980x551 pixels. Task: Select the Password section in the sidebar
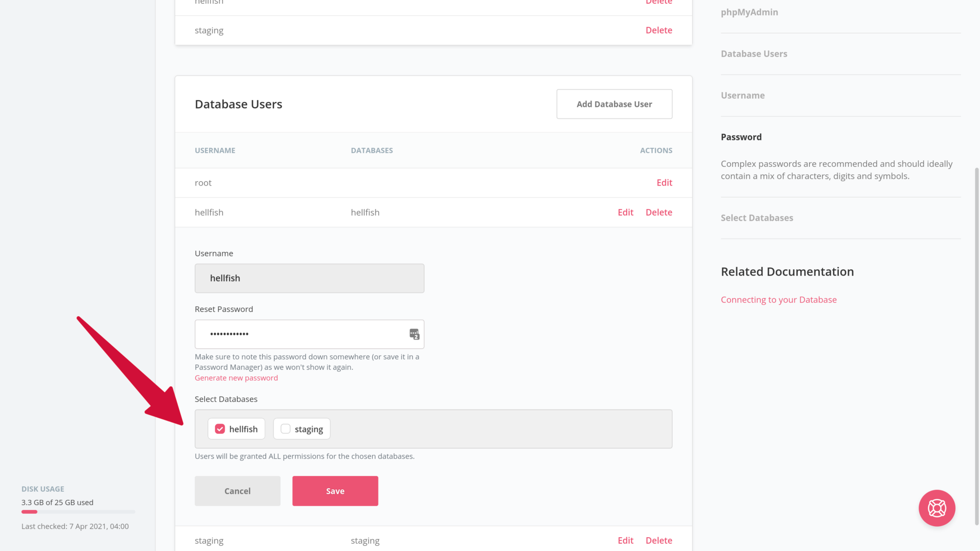[741, 137]
